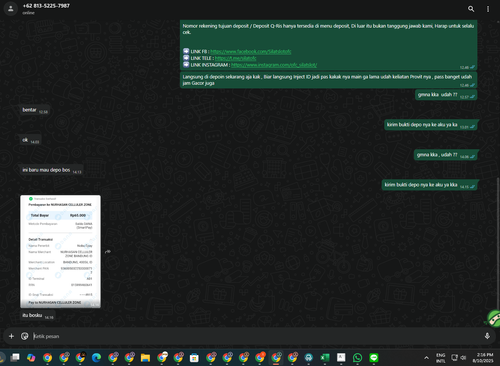Open File Explorer from the taskbar
Screen dimensions: 500x366
coord(145,358)
